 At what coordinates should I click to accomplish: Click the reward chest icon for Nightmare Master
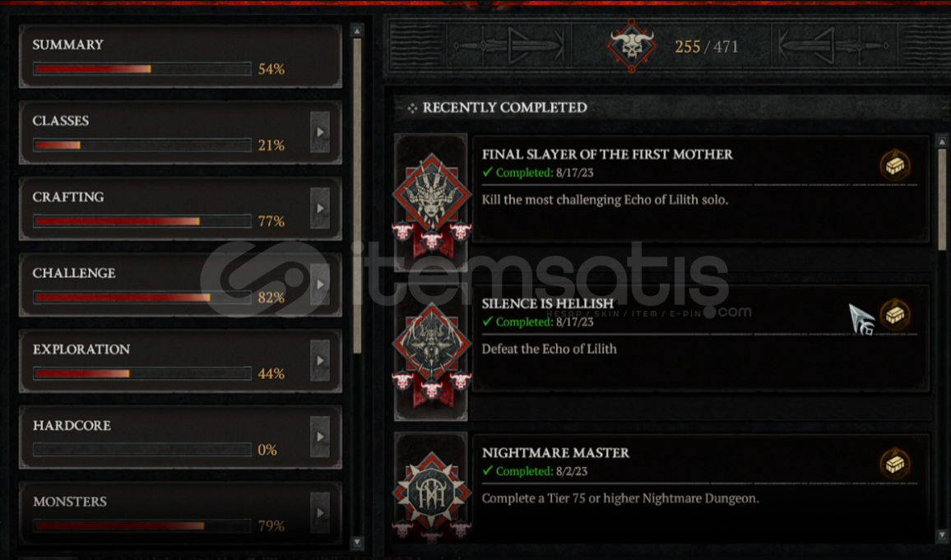[x=895, y=464]
